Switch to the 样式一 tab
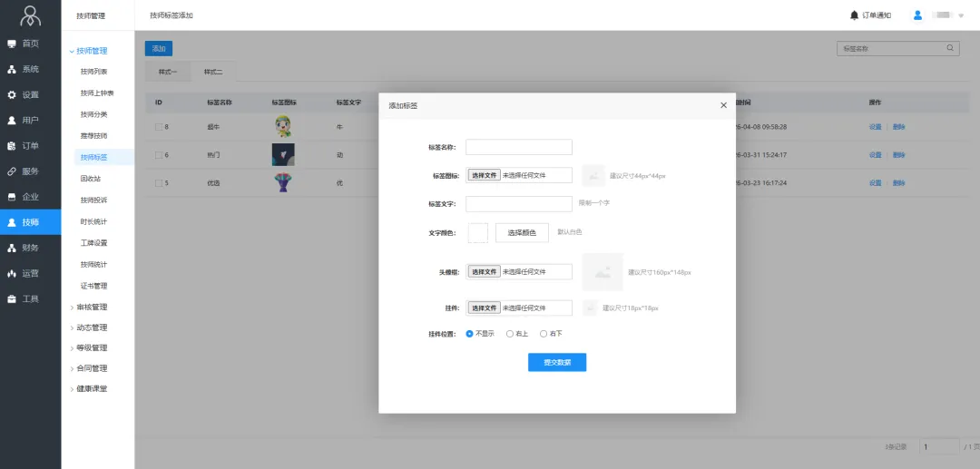Viewport: 980px width, 469px height. click(167, 72)
